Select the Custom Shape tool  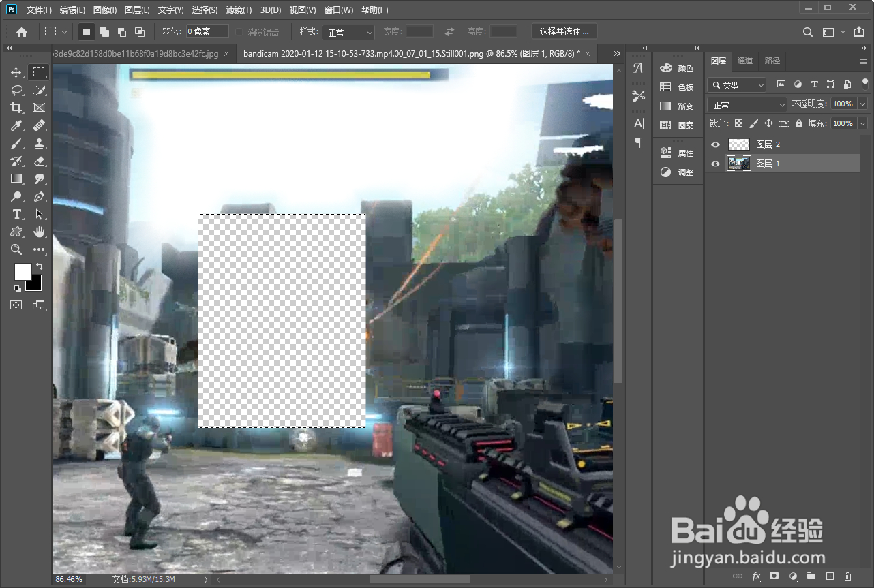point(16,232)
